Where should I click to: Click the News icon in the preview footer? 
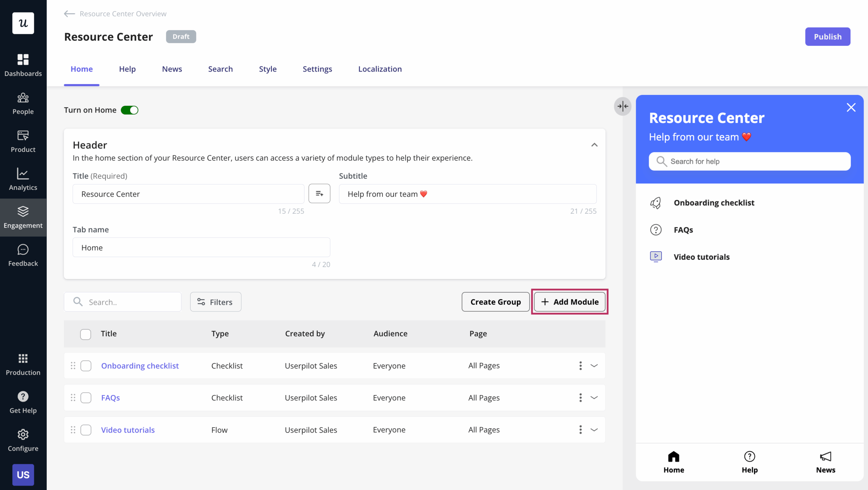826,456
